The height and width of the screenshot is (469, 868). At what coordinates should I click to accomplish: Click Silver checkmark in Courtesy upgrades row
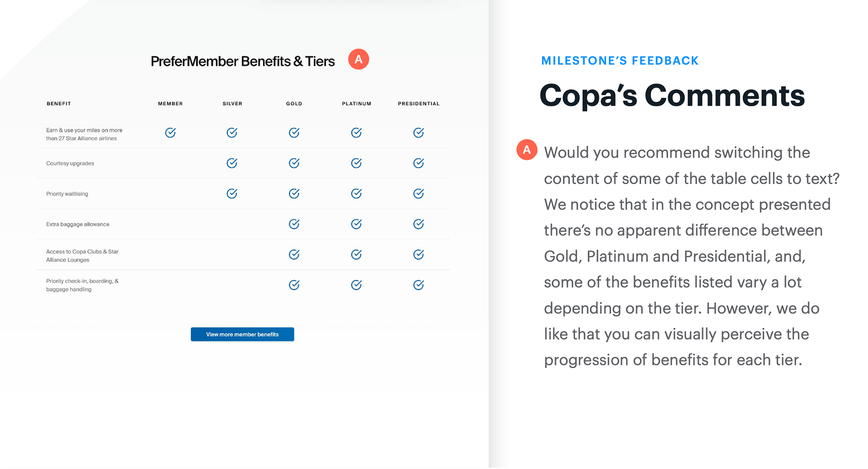click(232, 163)
